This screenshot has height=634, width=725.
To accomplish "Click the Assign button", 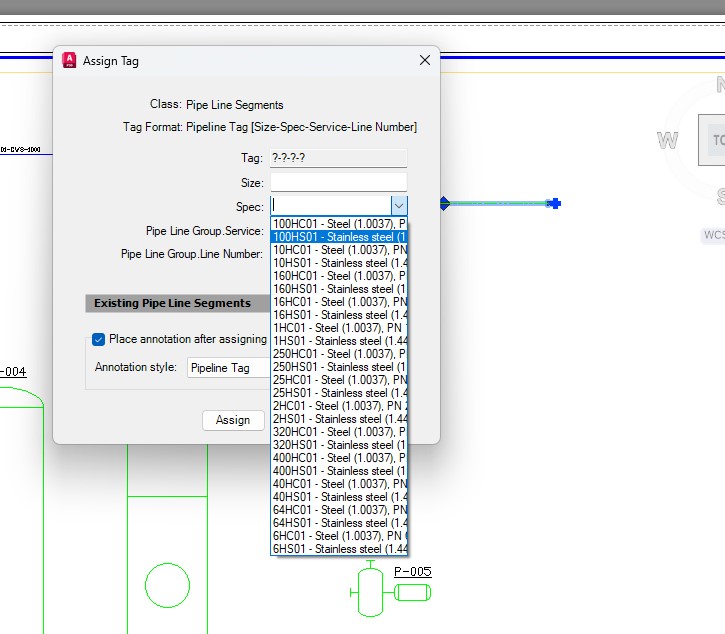I will pyautogui.click(x=233, y=420).
